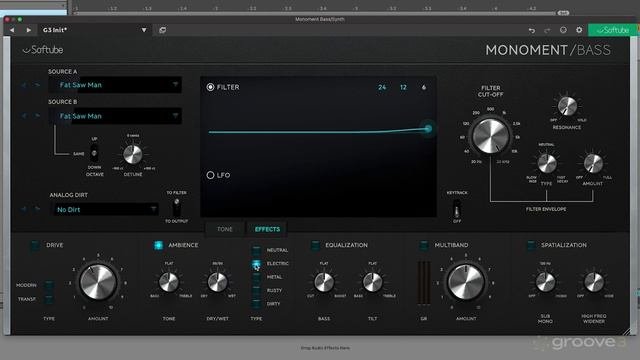Screen dimensions: 640x360
Task: Toggle the To Filter / To Output switch
Action: pos(176,207)
